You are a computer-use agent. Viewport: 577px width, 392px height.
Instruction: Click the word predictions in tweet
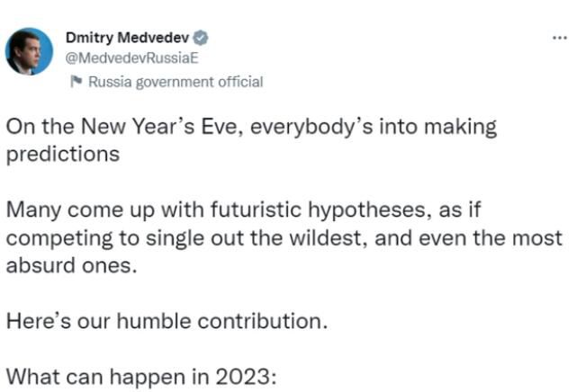point(63,155)
